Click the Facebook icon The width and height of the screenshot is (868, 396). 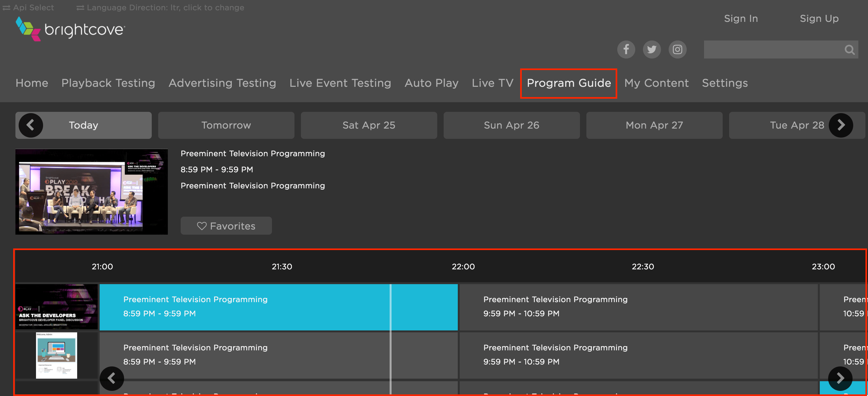point(626,49)
